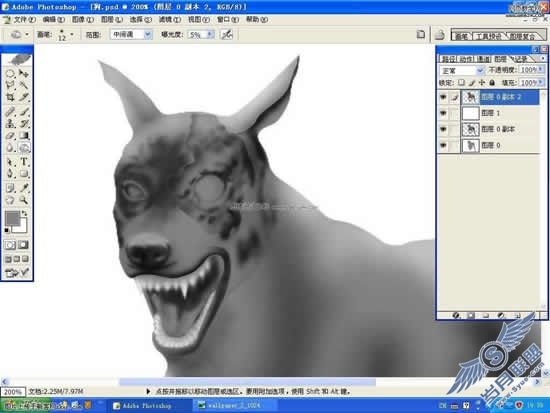Expand the 不透明度 opacity arrow
Screen dimensions: 550x413
click(x=541, y=70)
